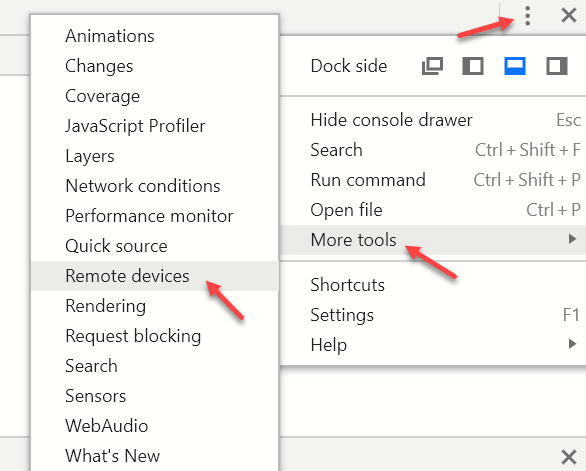This screenshot has width=586, height=471.
Task: Click the Shortcuts menu item
Action: coord(433,285)
